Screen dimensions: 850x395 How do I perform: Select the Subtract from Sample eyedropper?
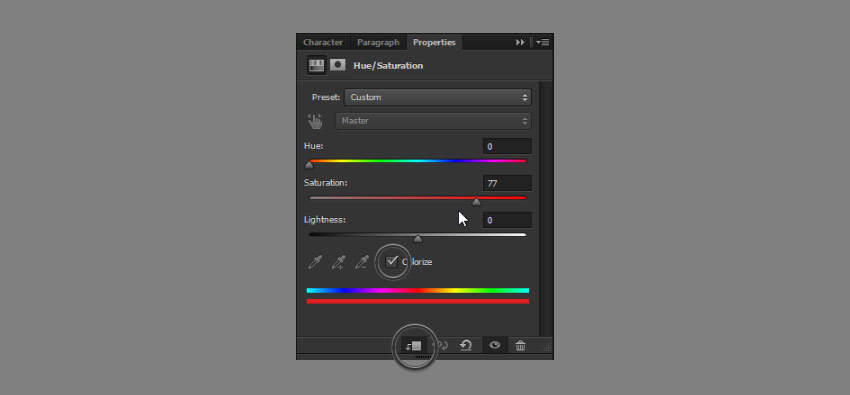pyautogui.click(x=362, y=262)
